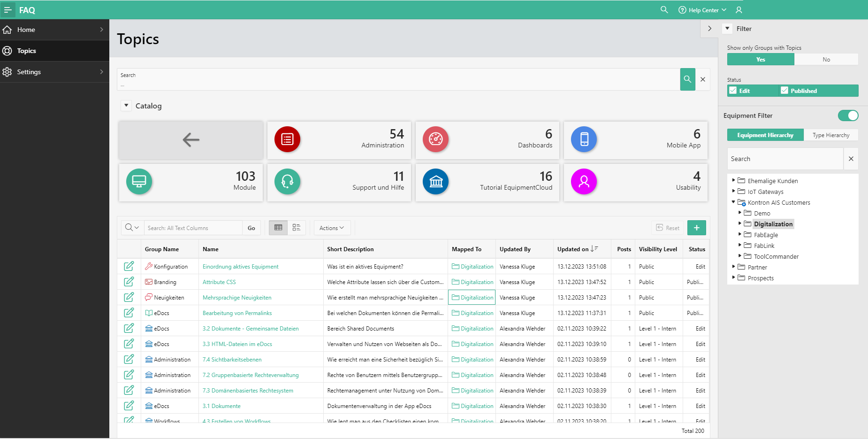868x439 pixels.
Task: Click the green search button beside Search field
Action: coord(687,79)
